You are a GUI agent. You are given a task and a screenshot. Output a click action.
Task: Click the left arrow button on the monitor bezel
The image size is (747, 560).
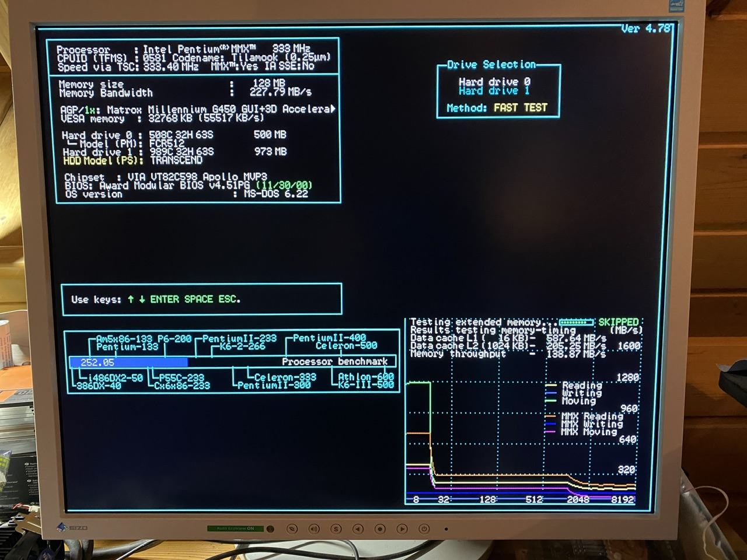tap(358, 529)
